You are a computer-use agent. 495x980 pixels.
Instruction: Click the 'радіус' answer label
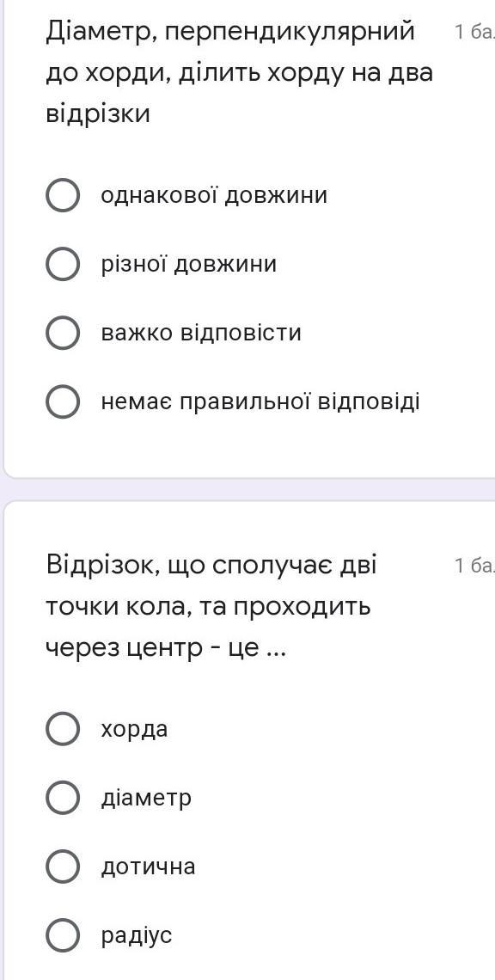pos(137,935)
